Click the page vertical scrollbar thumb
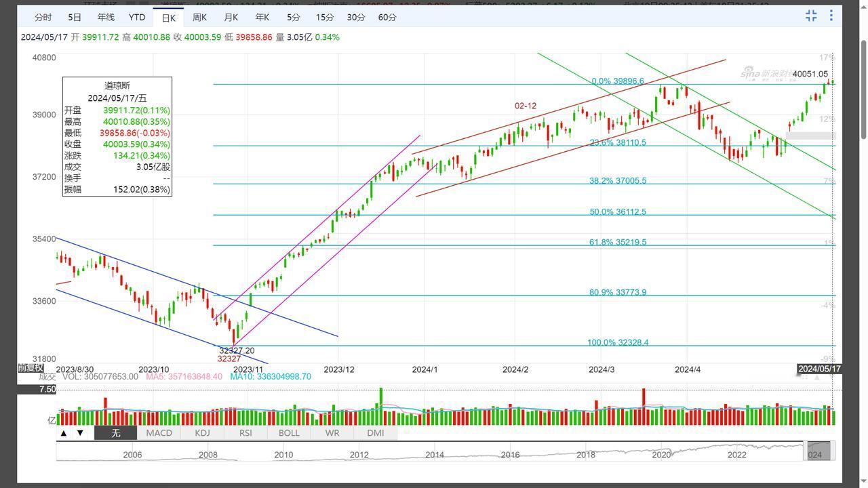The image size is (868, 488). [863, 89]
